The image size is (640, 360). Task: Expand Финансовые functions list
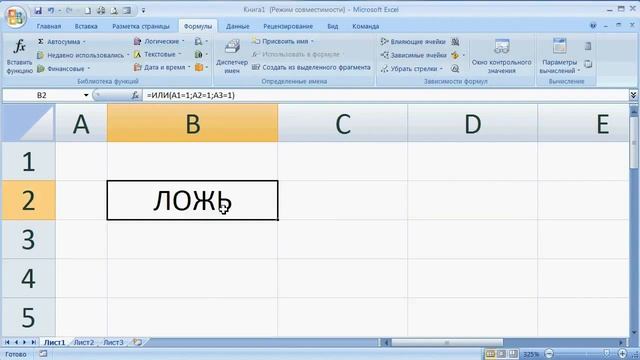(63, 69)
